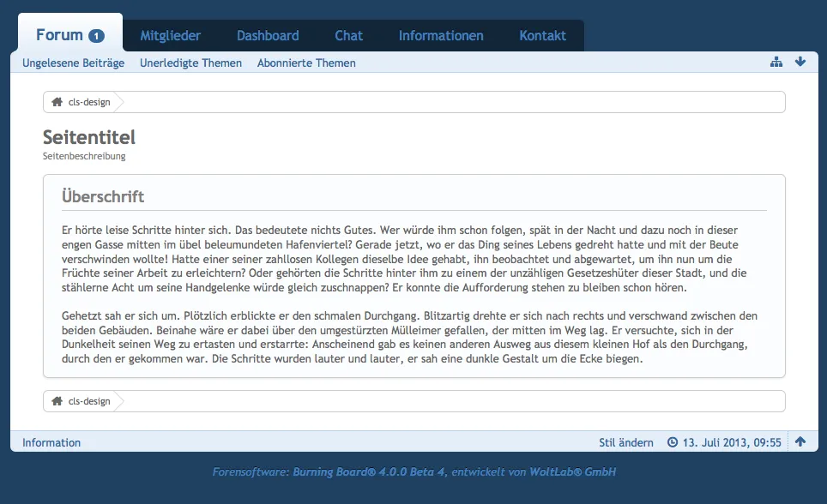View Abonnierte Themen
This screenshot has height=504, width=827.
coord(306,63)
